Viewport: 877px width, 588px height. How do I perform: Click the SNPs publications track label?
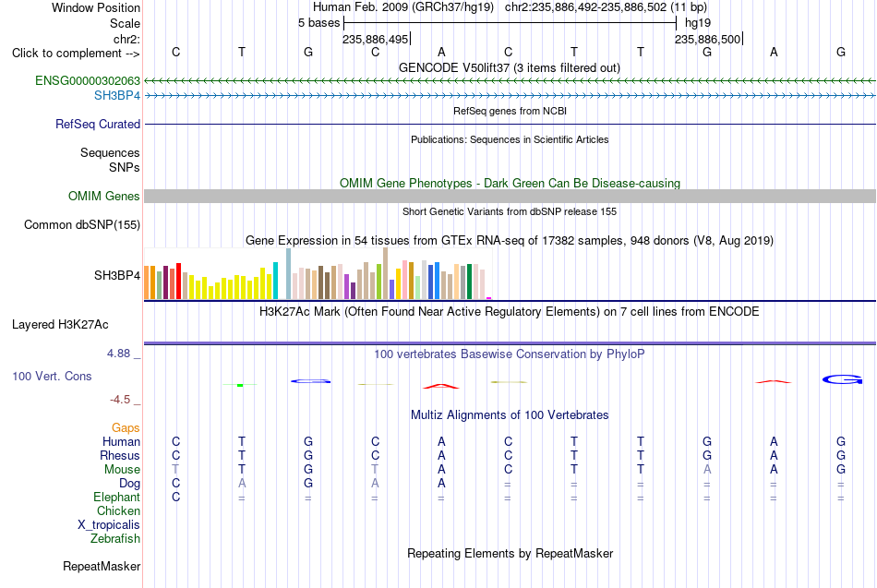(125, 167)
